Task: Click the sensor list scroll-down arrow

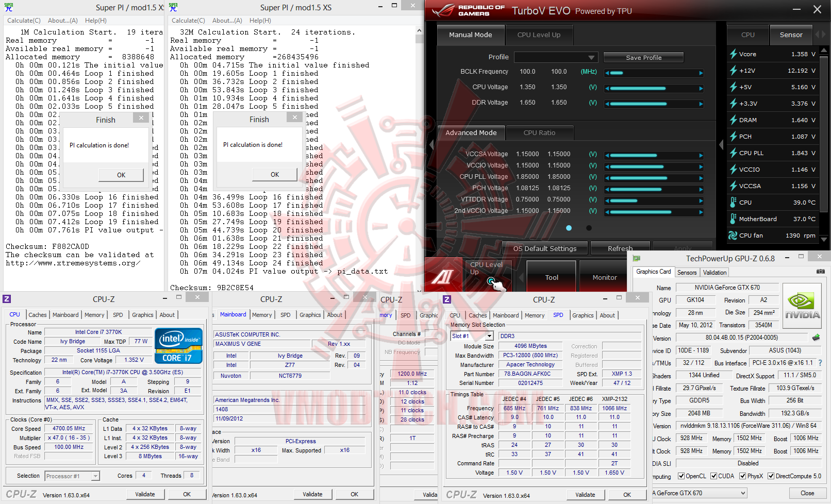Action: click(823, 240)
